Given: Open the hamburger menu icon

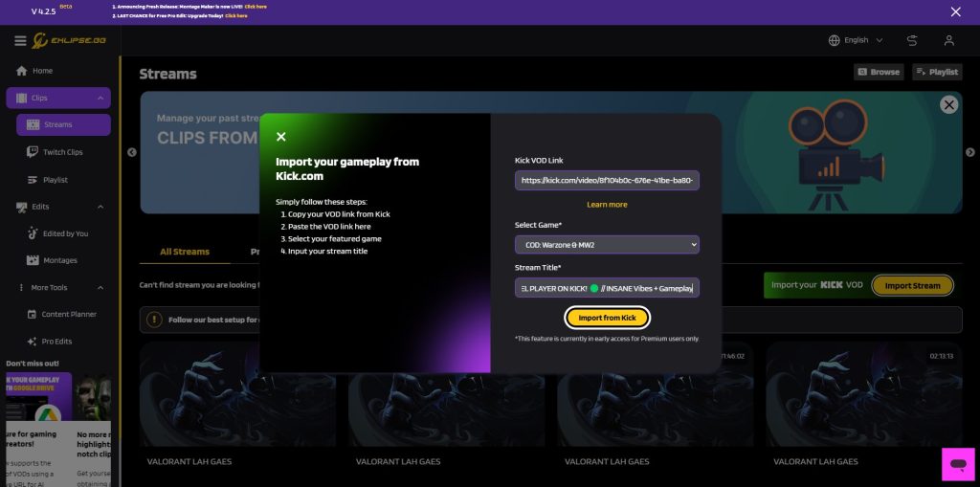Looking at the screenshot, I should coord(21,40).
